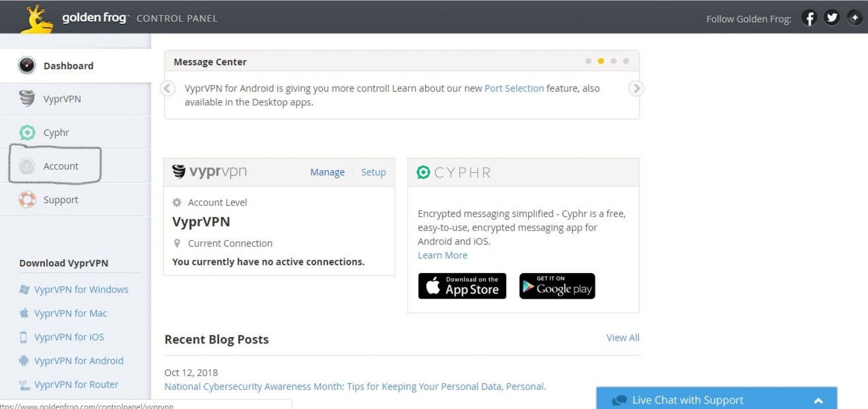This screenshot has height=409, width=868.
Task: Click the router icon beside VyprVPN for Router
Action: 24,384
